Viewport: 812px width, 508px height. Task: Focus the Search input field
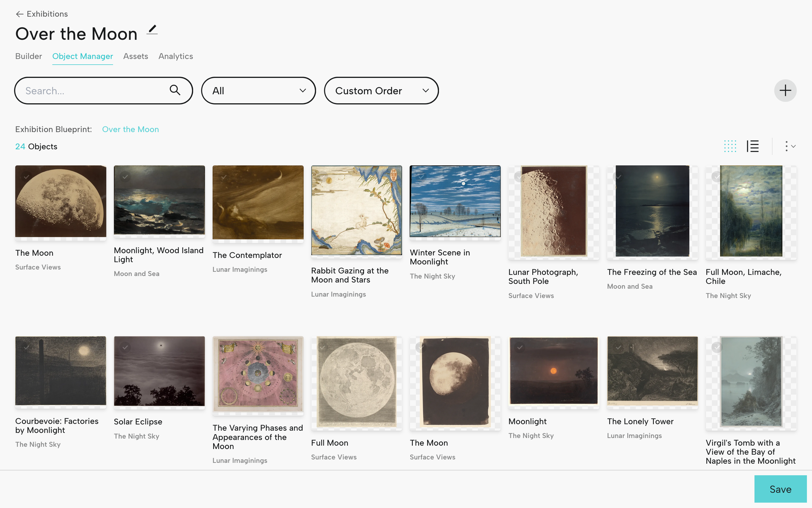tap(103, 90)
